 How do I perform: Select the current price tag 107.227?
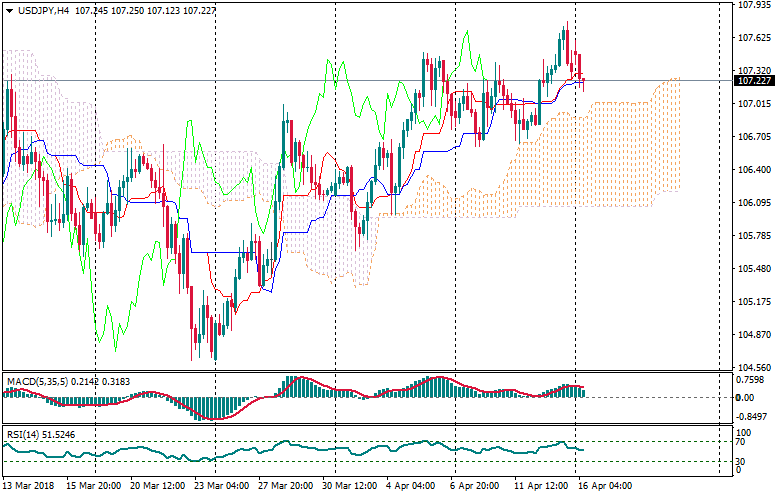751,81
